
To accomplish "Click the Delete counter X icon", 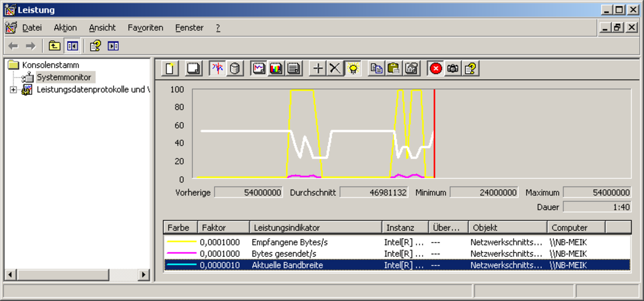I will [x=335, y=68].
